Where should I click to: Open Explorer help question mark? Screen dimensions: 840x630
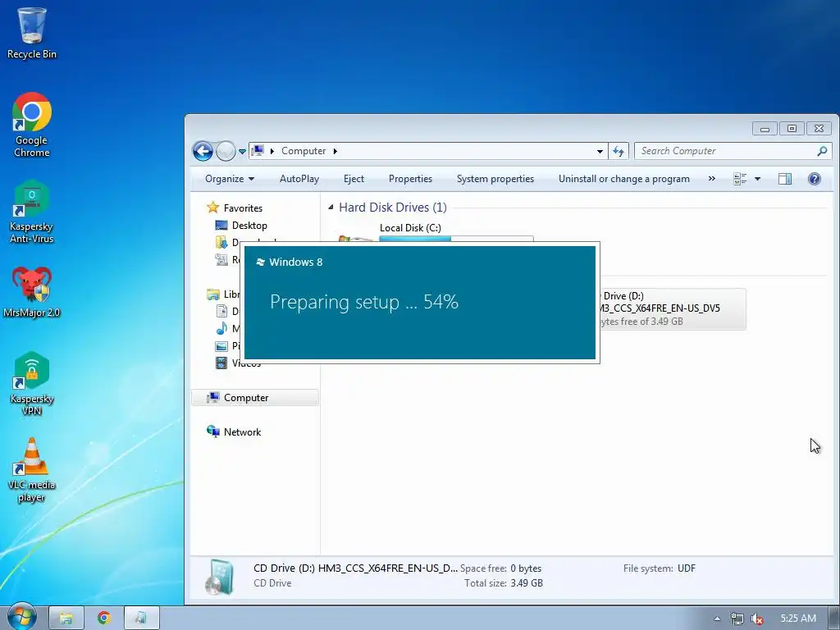point(815,179)
